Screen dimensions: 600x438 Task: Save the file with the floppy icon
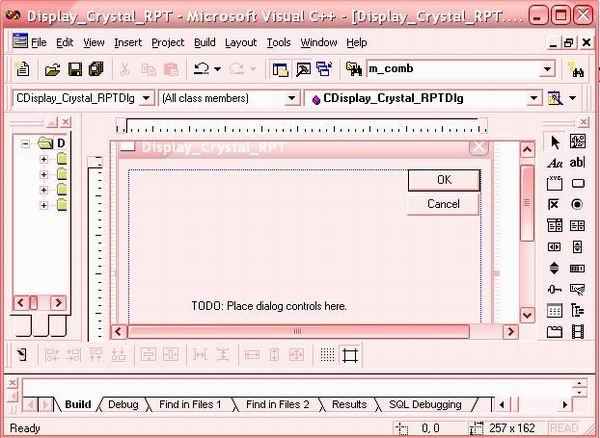(75, 69)
